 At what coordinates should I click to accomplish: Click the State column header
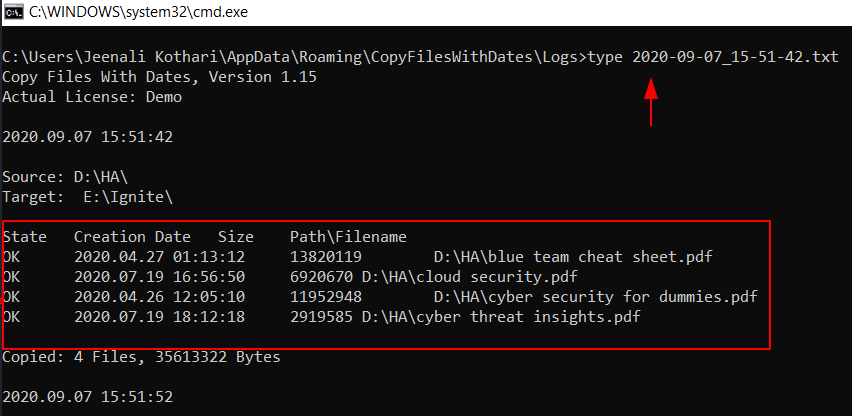(x=24, y=237)
